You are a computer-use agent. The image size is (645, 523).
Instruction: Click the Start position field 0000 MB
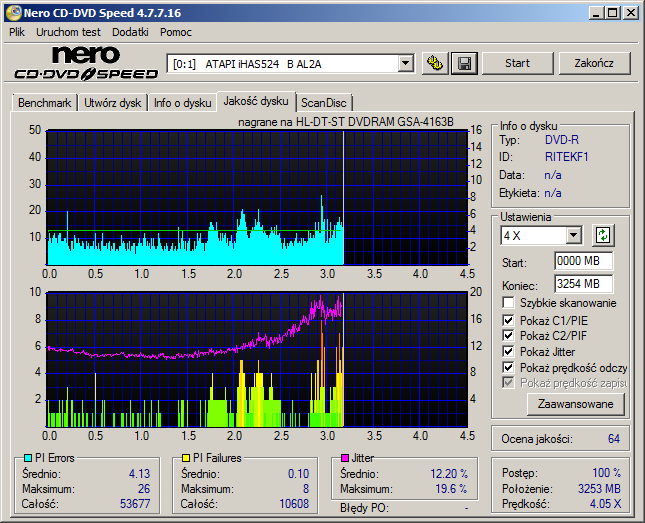point(583,261)
